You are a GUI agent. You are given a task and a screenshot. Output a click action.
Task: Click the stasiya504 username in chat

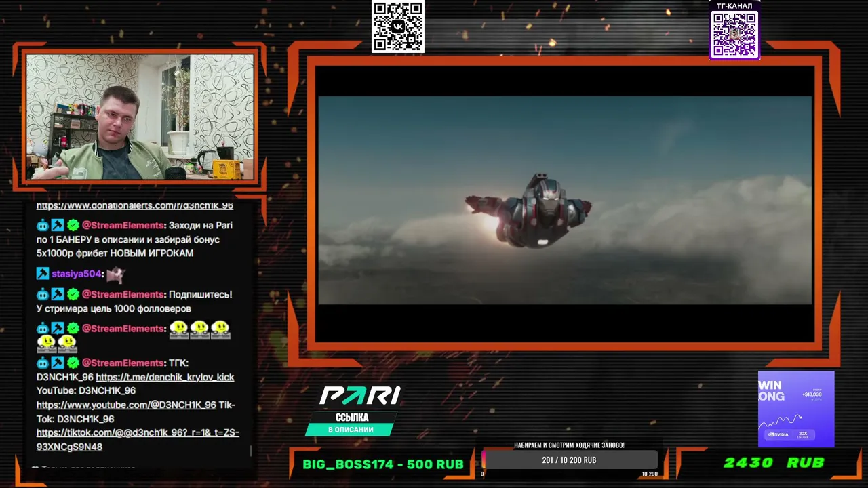pyautogui.click(x=77, y=274)
